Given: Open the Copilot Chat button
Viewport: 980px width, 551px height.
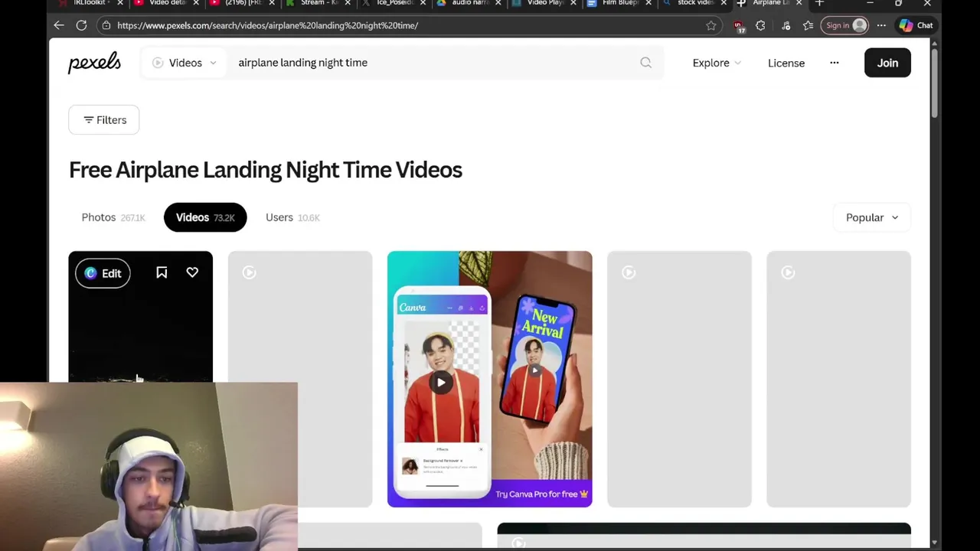Looking at the screenshot, I should click(x=916, y=25).
